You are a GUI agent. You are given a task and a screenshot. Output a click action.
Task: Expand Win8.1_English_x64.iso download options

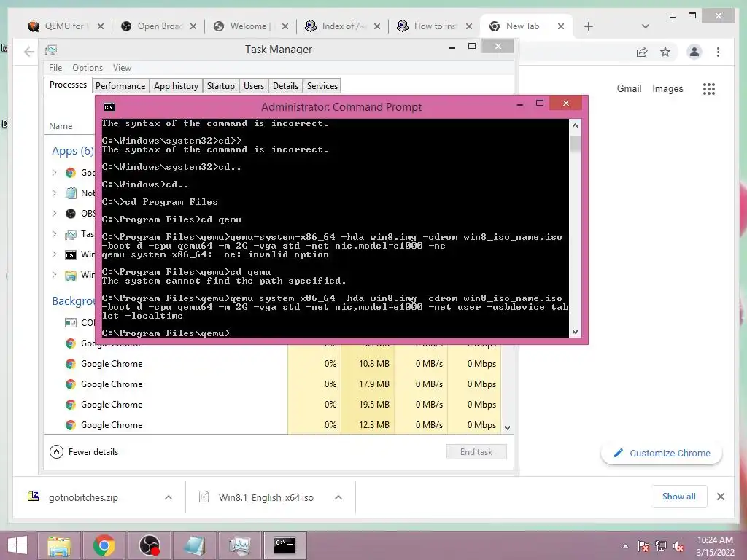click(x=338, y=497)
